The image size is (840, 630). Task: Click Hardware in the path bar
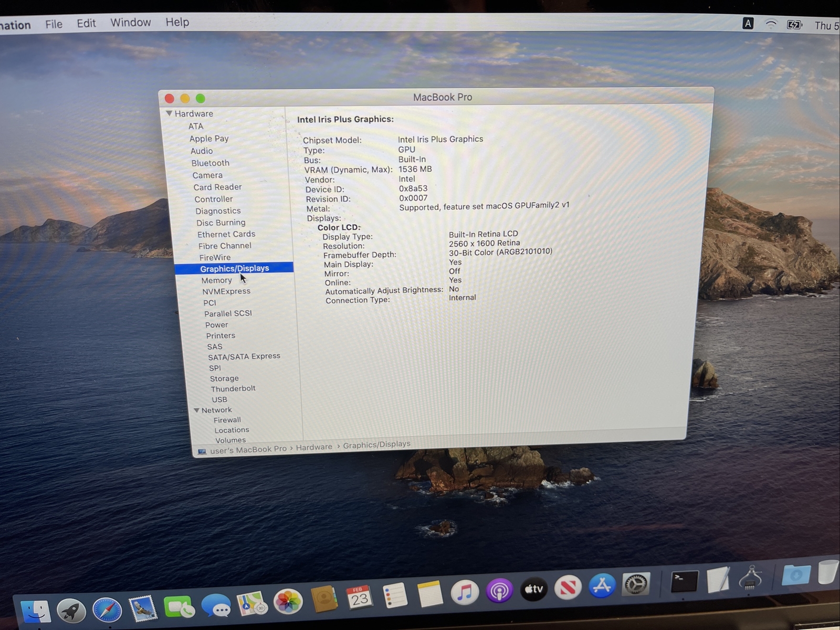point(314,447)
